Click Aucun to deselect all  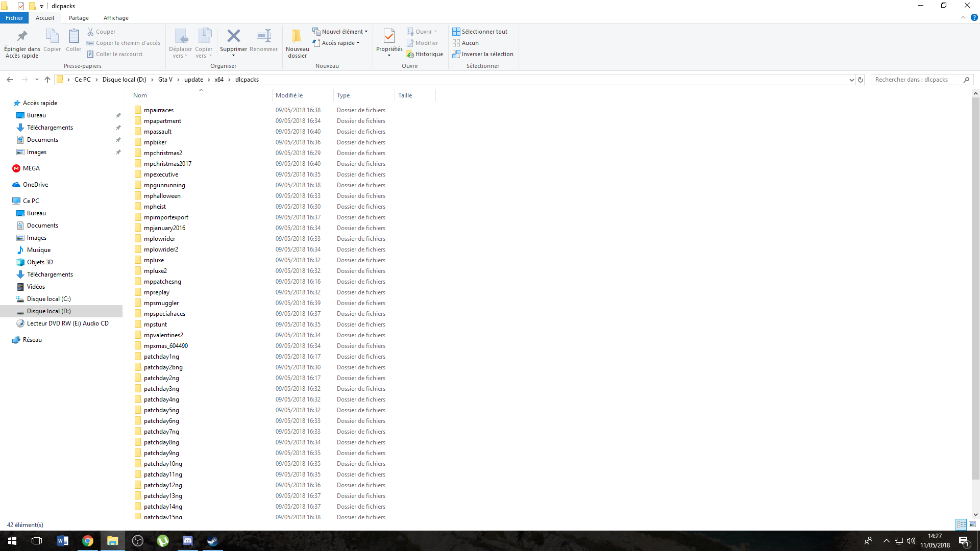465,43
